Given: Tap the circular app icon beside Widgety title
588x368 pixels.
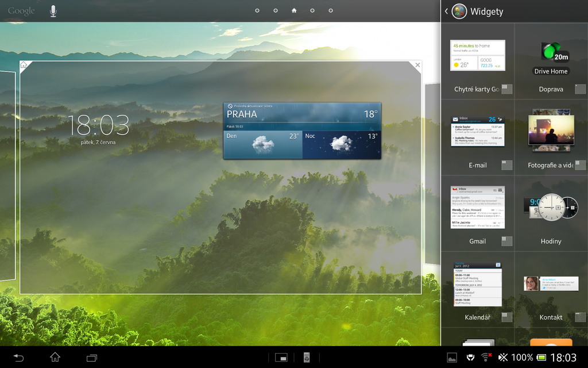Looking at the screenshot, I should click(x=459, y=11).
